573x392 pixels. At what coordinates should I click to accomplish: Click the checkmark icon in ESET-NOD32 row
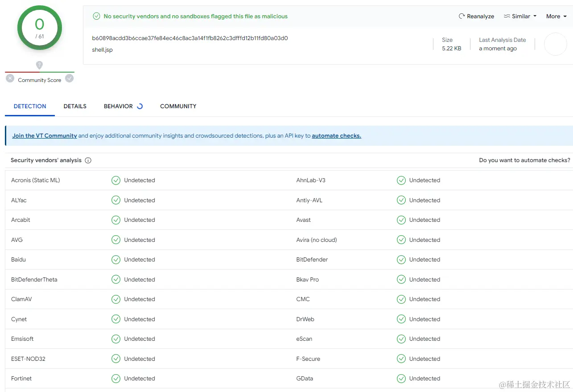click(x=116, y=359)
